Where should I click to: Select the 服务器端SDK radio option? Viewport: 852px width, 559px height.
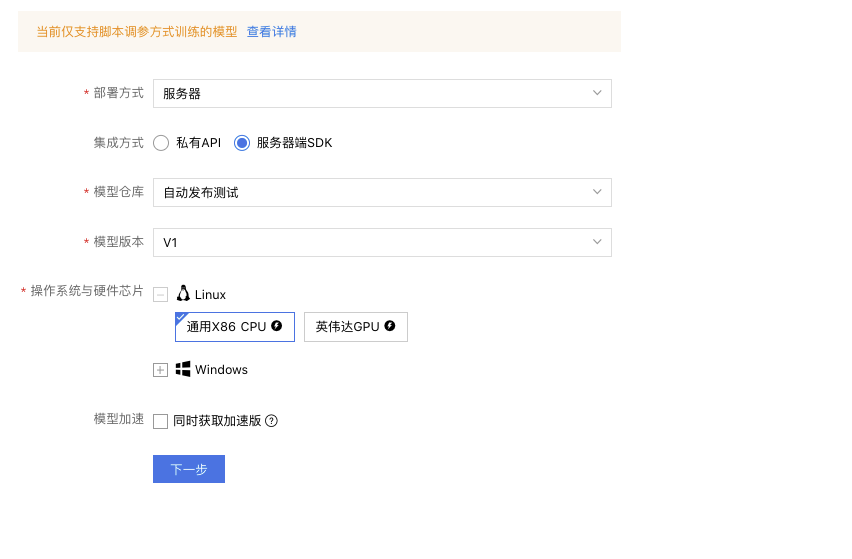point(242,143)
